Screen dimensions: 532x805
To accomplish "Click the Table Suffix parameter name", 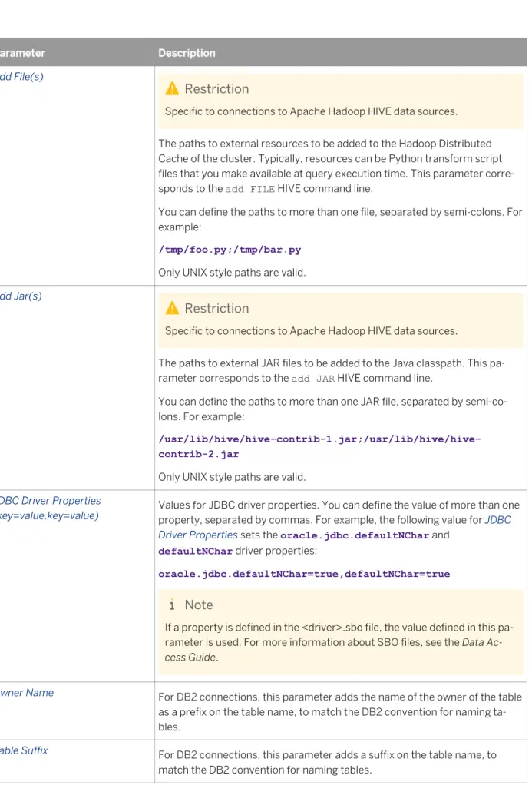I will [x=24, y=750].
